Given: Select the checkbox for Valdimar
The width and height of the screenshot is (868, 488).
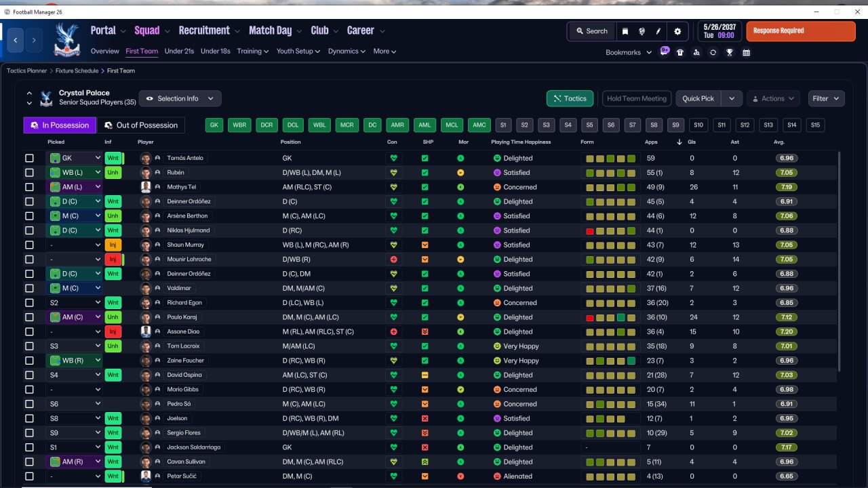Looking at the screenshot, I should pyautogui.click(x=29, y=288).
